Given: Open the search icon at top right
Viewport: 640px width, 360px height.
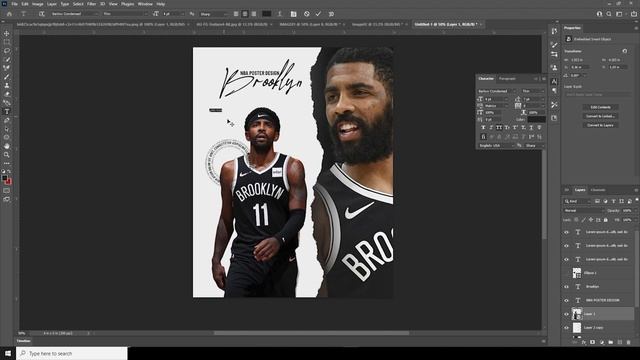Looking at the screenshot, I should tap(609, 14).
